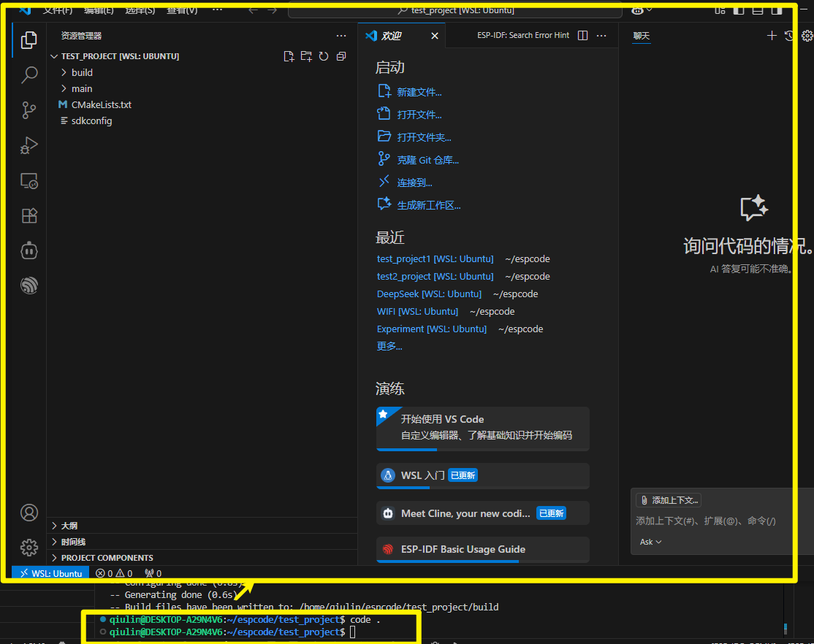Open the WSL 入门 walkthrough
Image resolution: width=814 pixels, height=644 pixels.
click(483, 476)
